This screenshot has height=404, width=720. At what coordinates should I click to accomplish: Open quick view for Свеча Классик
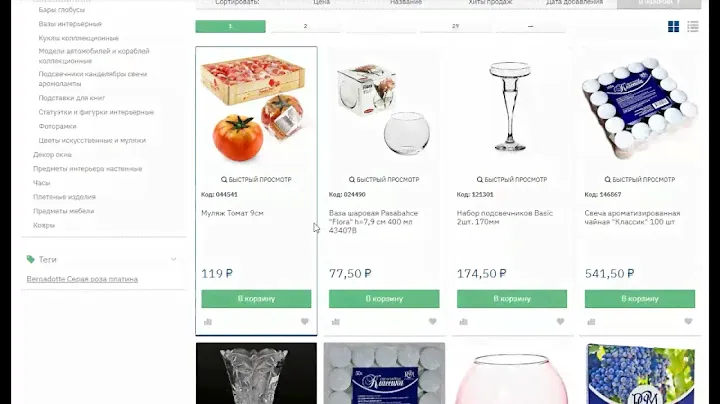pyautogui.click(x=640, y=180)
